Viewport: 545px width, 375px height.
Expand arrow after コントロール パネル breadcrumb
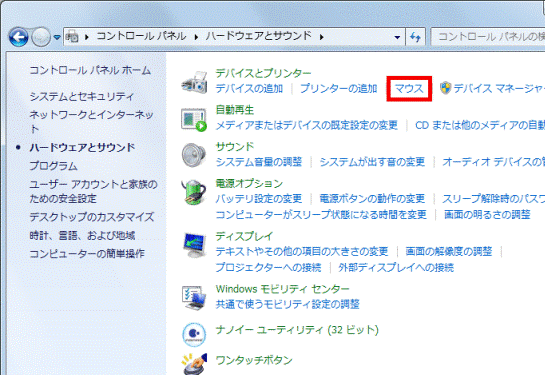(196, 37)
